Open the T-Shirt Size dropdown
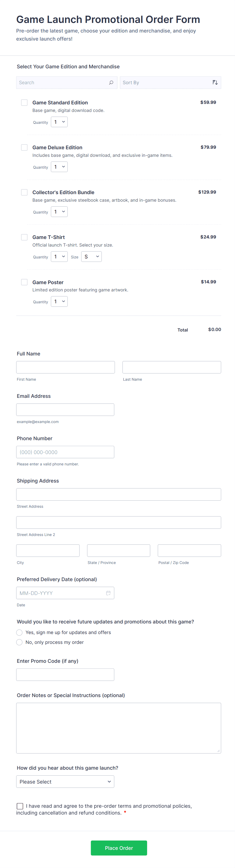Screen dimensions: 235x868 [91, 257]
